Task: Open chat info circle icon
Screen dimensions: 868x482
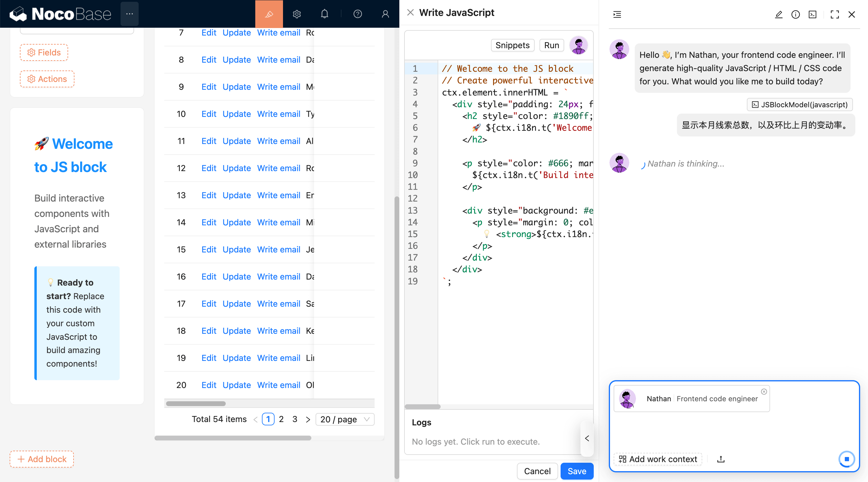Action: click(x=795, y=14)
